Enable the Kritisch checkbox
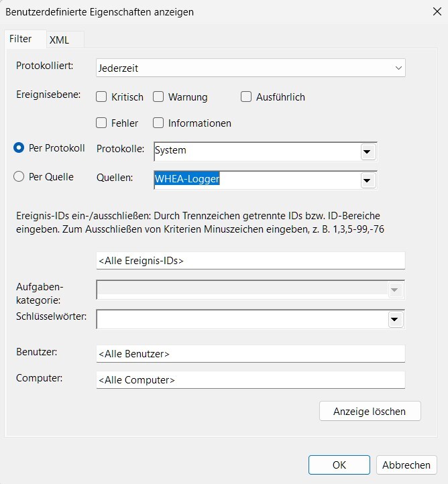This screenshot has width=448, height=484. (x=101, y=97)
